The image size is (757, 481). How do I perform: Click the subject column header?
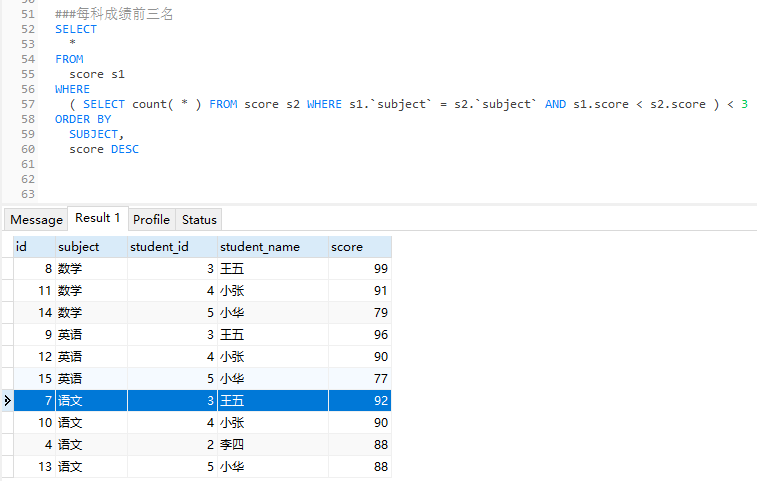90,247
